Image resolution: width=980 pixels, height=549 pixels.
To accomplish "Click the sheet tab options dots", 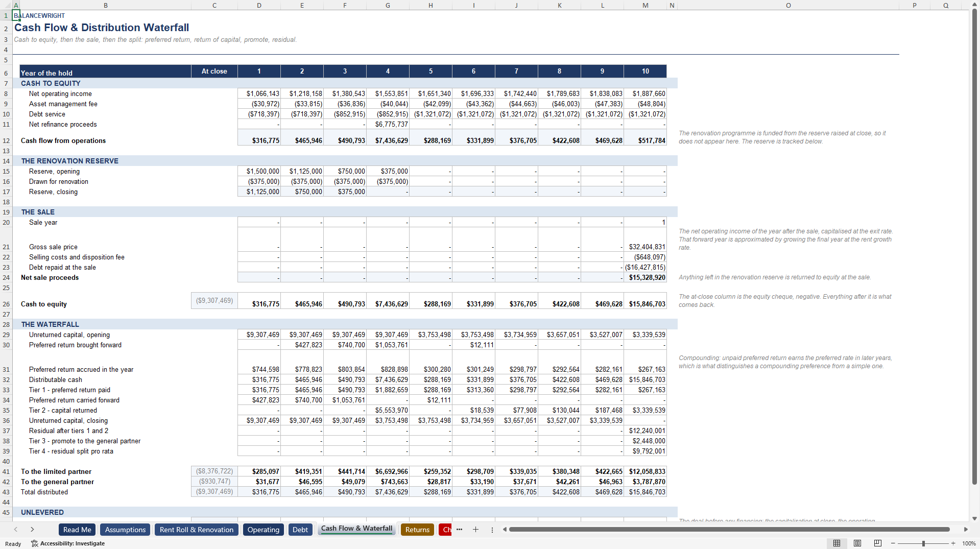I will click(492, 530).
